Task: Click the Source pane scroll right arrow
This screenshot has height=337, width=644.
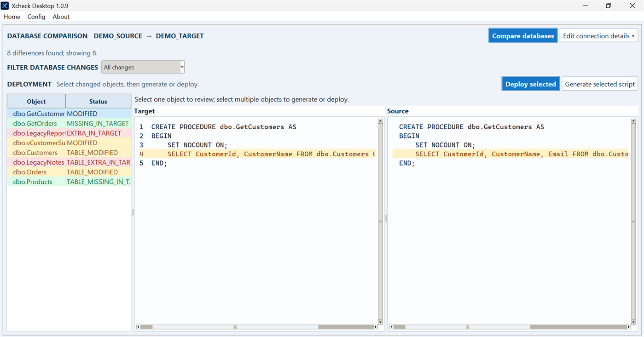Action: [629, 327]
